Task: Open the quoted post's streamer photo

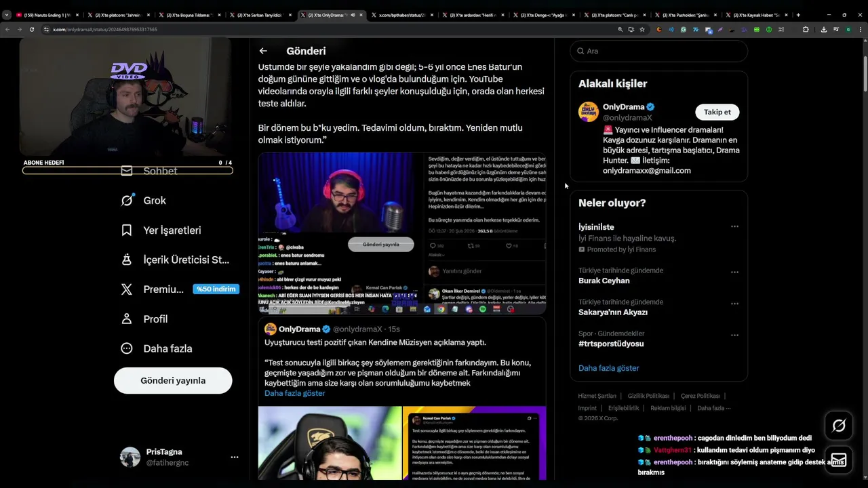Action: pos(330,443)
